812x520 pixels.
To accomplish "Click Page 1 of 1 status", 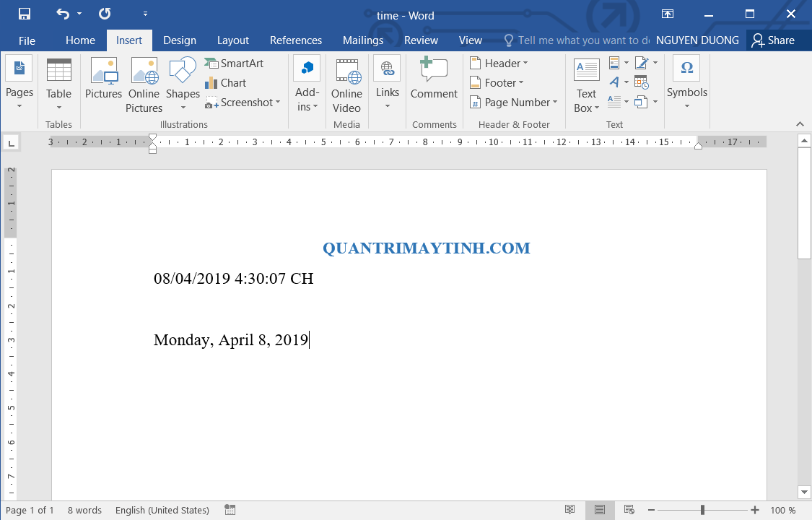I will click(x=30, y=510).
